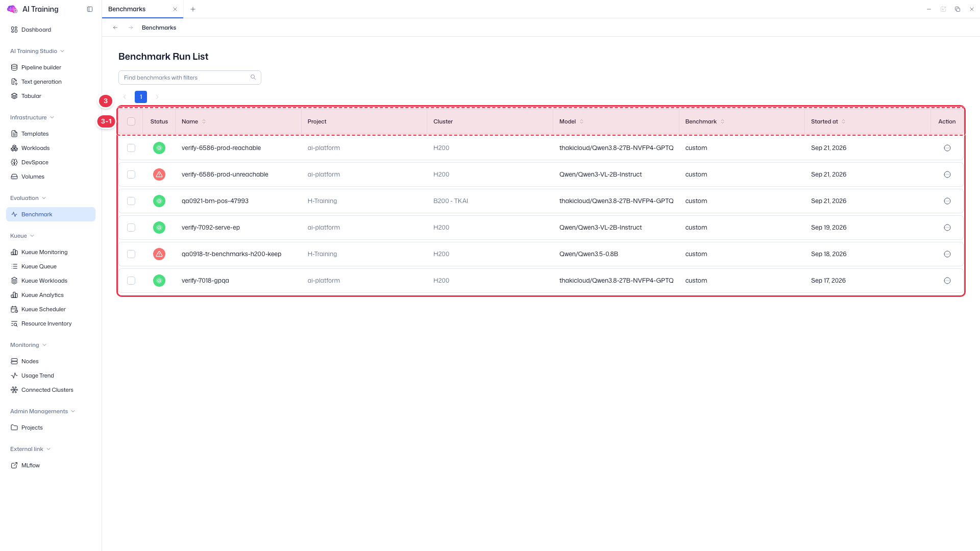Collapse the Monitoring section

(x=29, y=345)
